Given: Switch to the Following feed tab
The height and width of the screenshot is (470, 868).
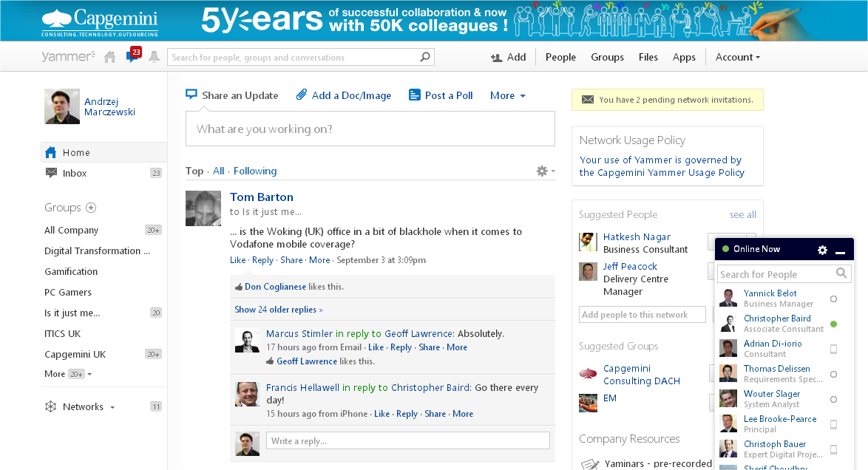Looking at the screenshot, I should pos(254,170).
